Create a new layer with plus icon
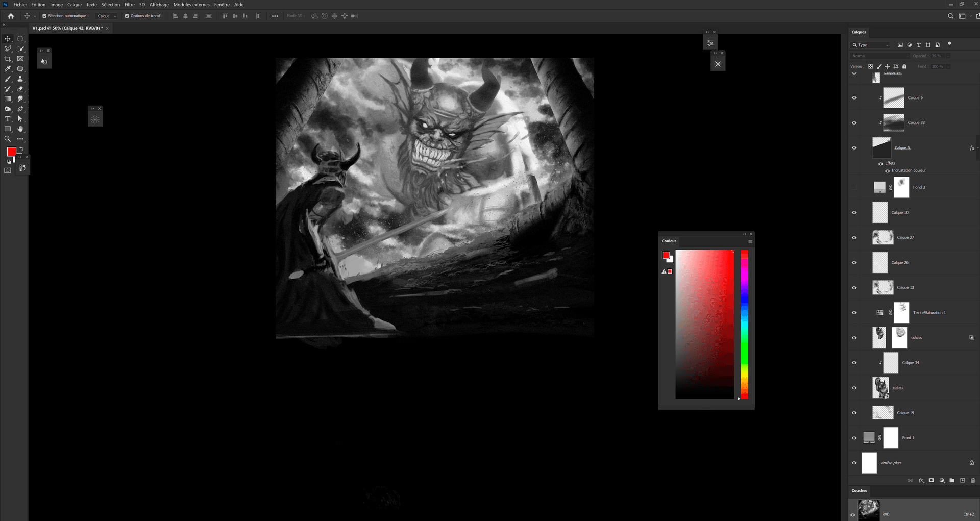Screen dimensions: 980x521 pyautogui.click(x=962, y=480)
